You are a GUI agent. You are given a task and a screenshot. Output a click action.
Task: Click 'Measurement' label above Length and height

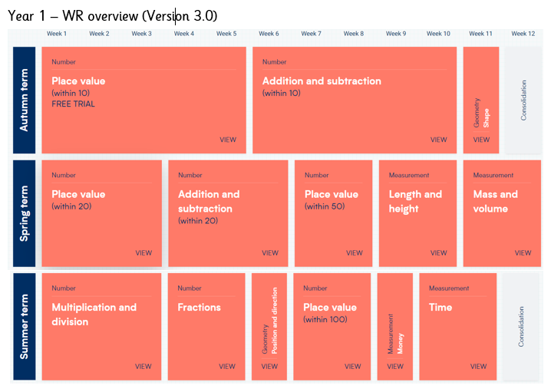click(x=409, y=175)
